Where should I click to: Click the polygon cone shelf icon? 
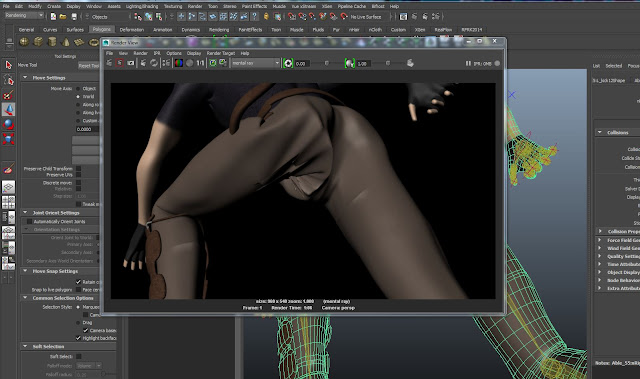pyautogui.click(x=66, y=42)
